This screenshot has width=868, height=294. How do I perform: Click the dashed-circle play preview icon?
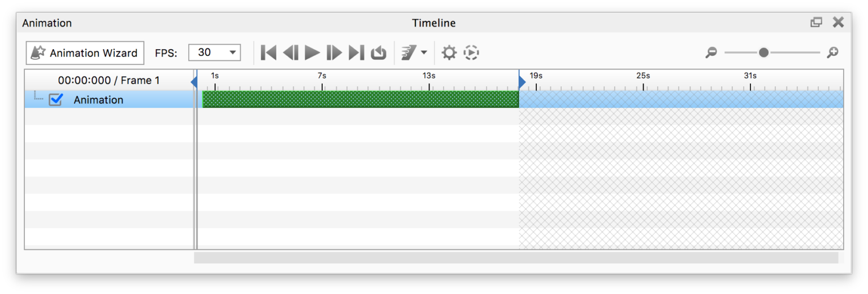click(x=471, y=53)
